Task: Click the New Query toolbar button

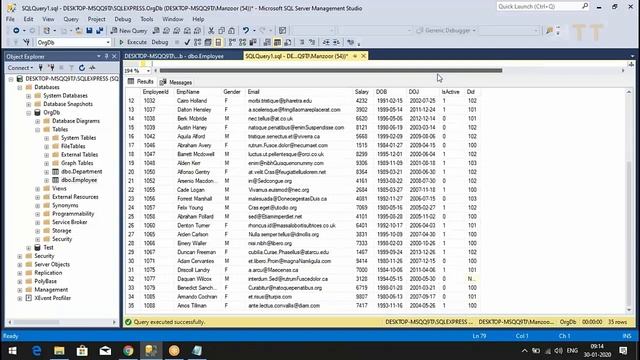Action: [x=129, y=31]
